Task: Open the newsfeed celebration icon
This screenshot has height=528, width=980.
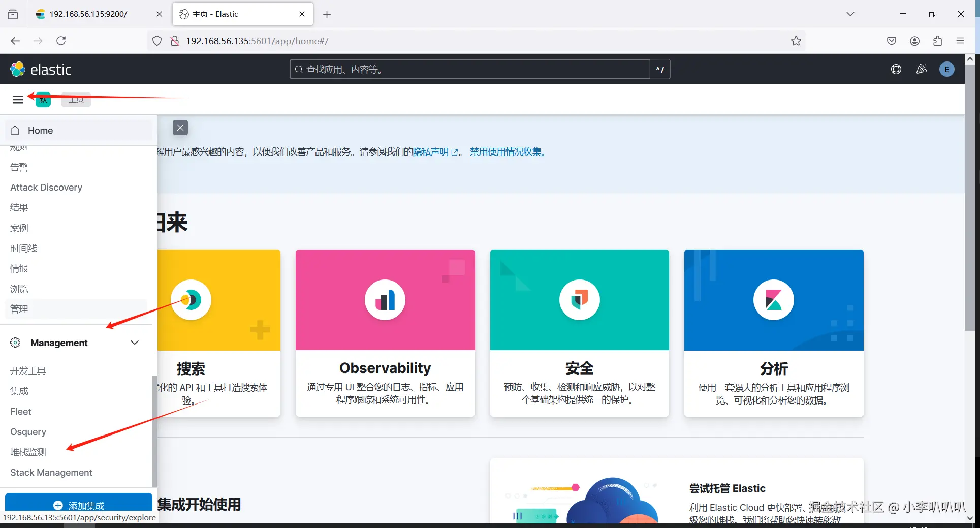Action: (922, 69)
